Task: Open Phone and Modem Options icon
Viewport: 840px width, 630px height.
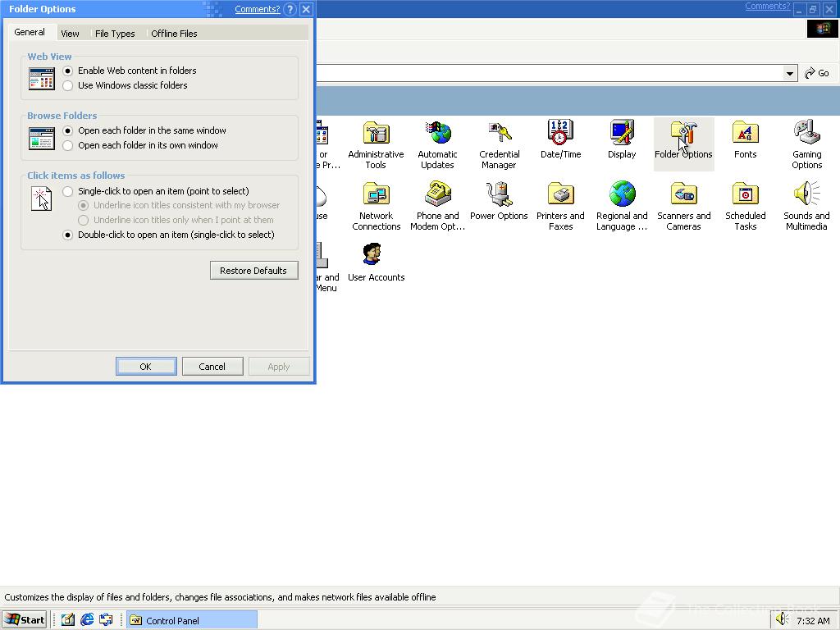Action: pyautogui.click(x=438, y=206)
